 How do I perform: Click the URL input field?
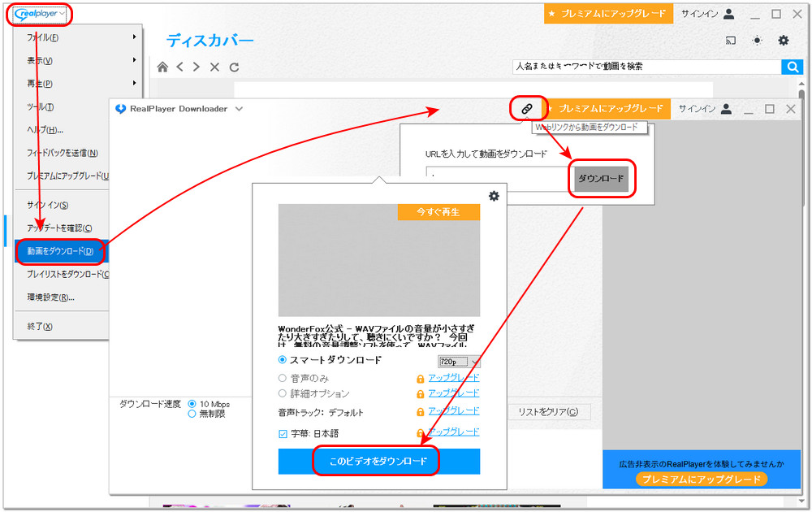click(499, 178)
